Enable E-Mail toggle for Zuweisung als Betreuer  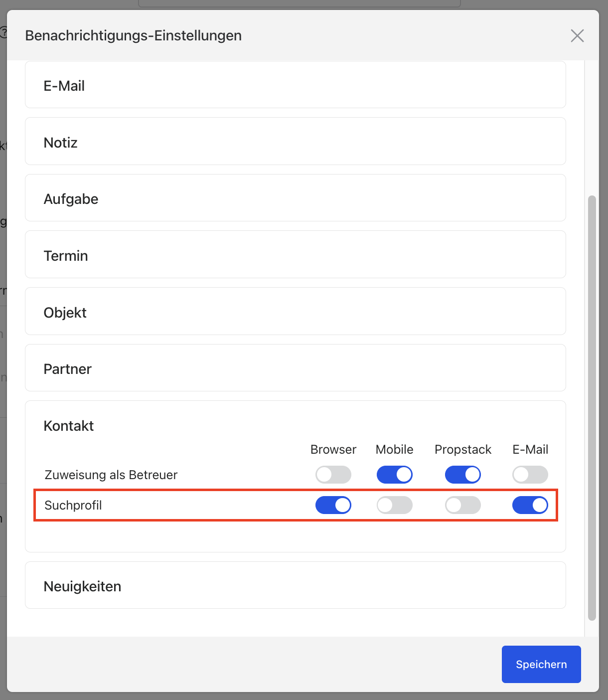click(x=530, y=475)
